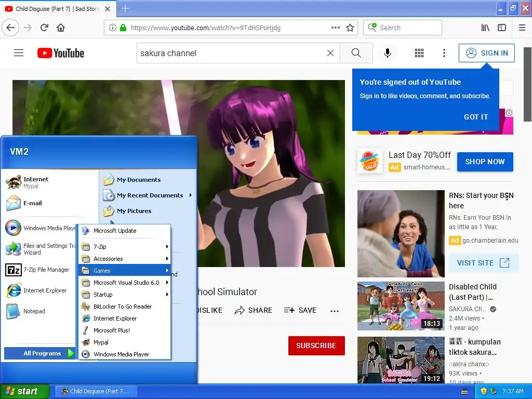Expand Microsoft Visual Studio 6.0 folder

pyautogui.click(x=125, y=282)
